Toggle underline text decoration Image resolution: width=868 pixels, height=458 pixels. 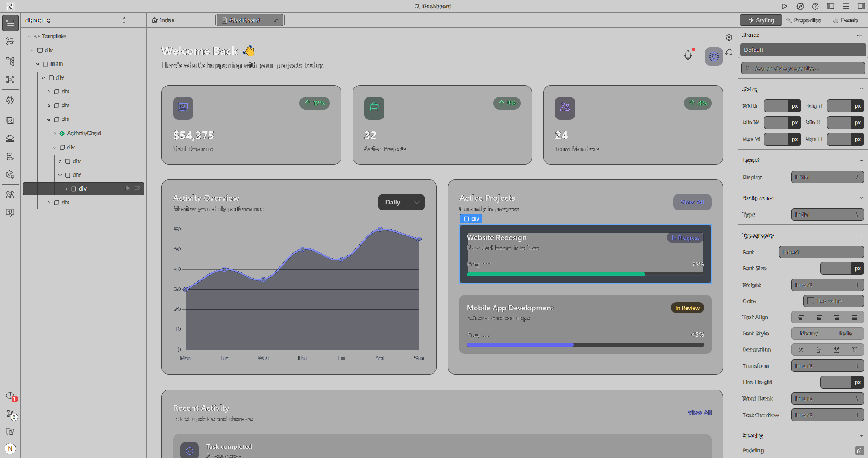coord(837,350)
